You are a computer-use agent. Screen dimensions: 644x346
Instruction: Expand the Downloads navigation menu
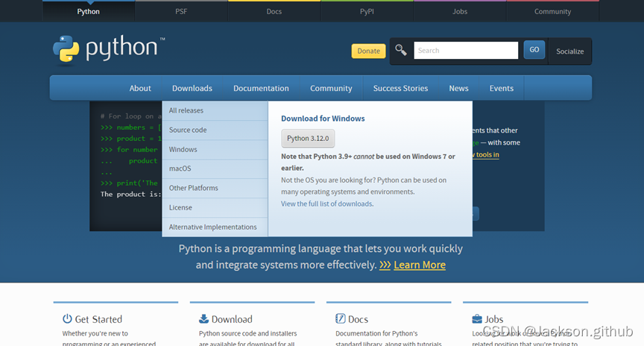[192, 88]
